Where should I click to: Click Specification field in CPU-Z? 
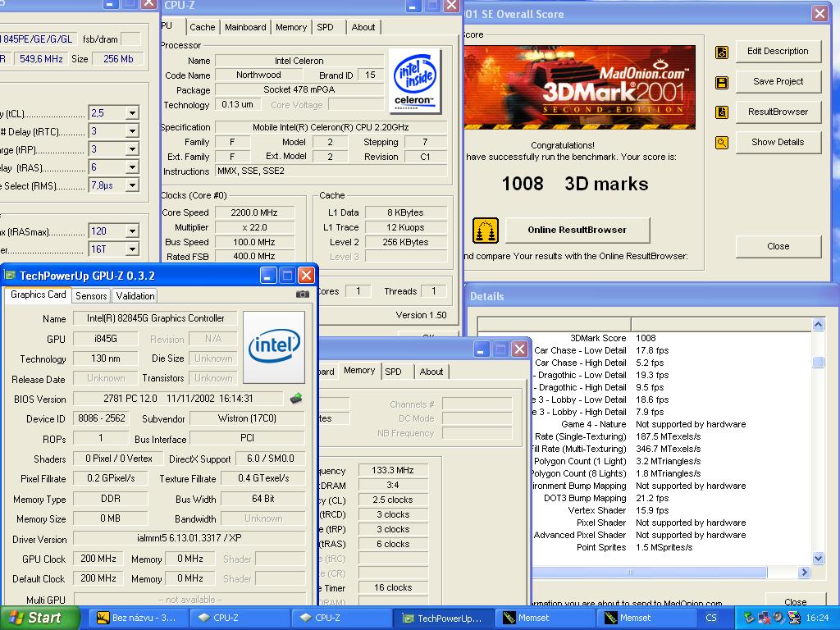coord(331,127)
